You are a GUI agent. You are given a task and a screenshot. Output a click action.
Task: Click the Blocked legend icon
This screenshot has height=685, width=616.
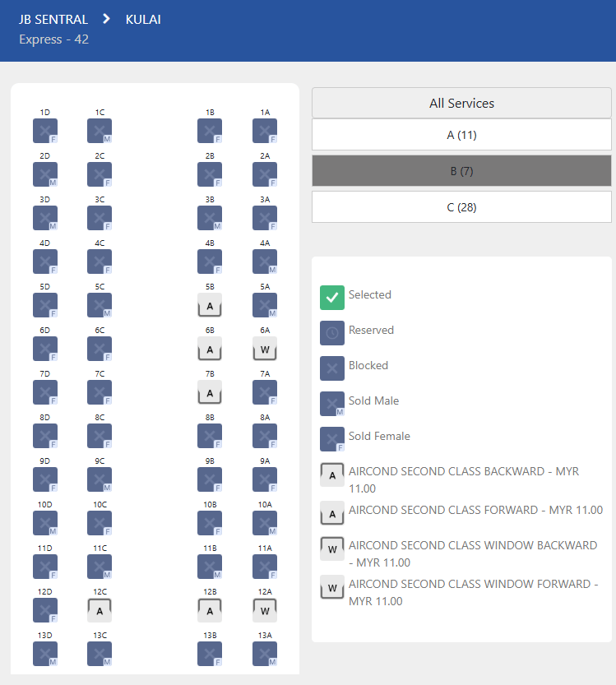point(332,368)
